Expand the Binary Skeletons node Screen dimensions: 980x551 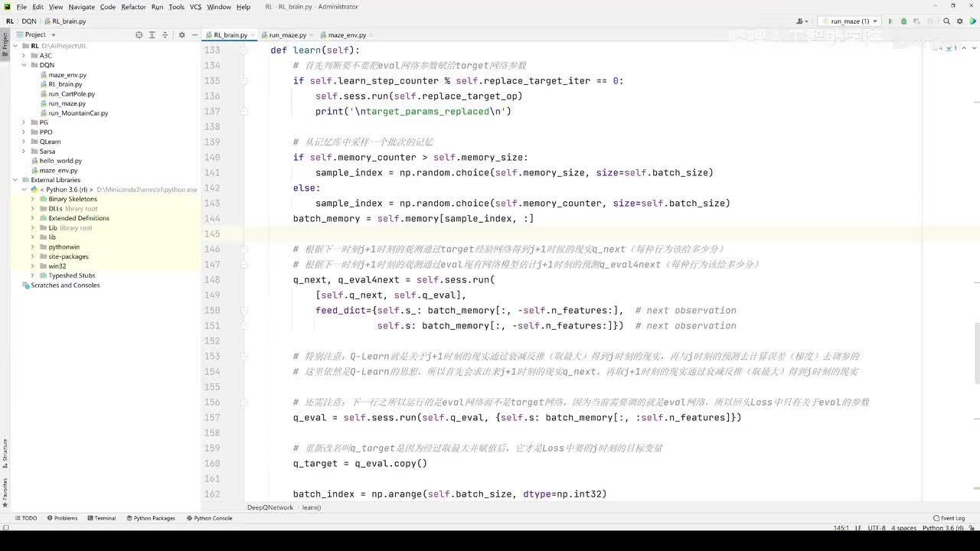tap(33, 199)
